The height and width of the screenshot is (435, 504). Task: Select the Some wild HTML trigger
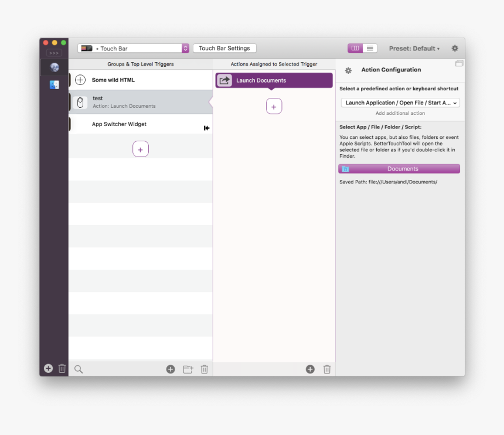(x=141, y=80)
